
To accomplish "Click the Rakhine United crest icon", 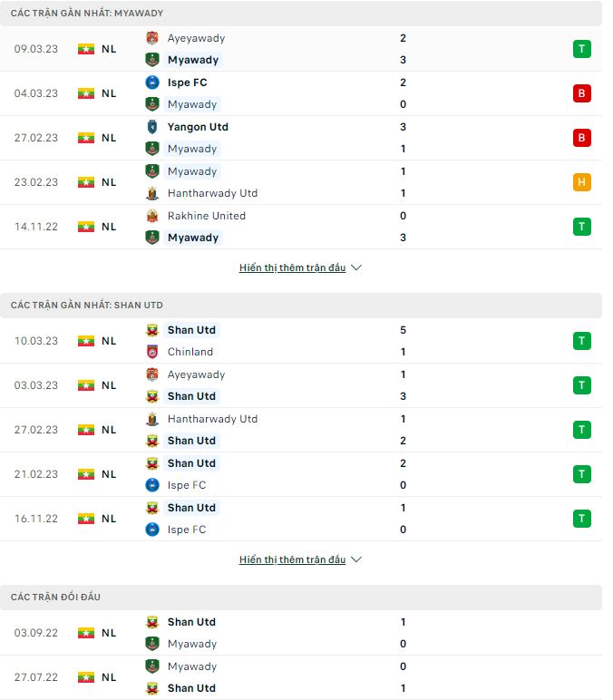I will (x=152, y=216).
